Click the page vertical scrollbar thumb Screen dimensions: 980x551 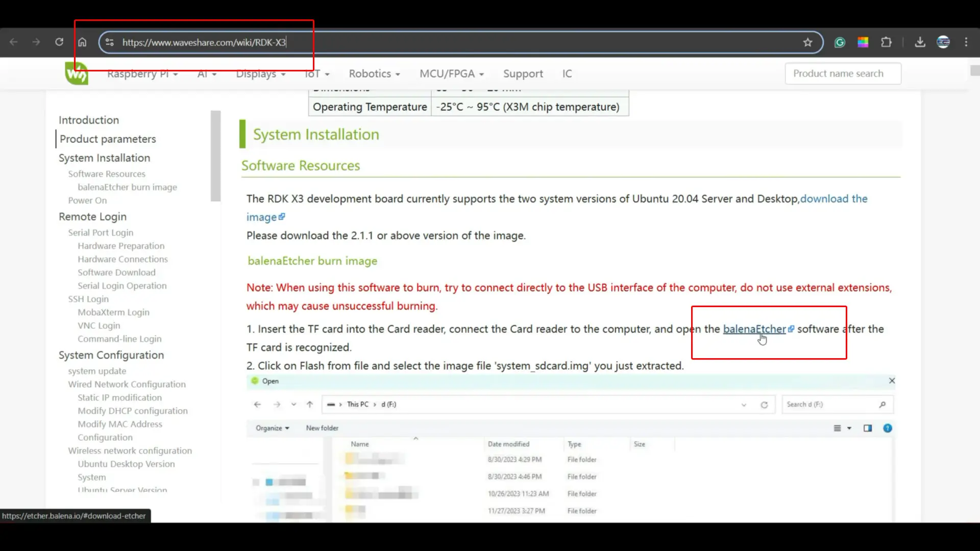[x=975, y=71]
